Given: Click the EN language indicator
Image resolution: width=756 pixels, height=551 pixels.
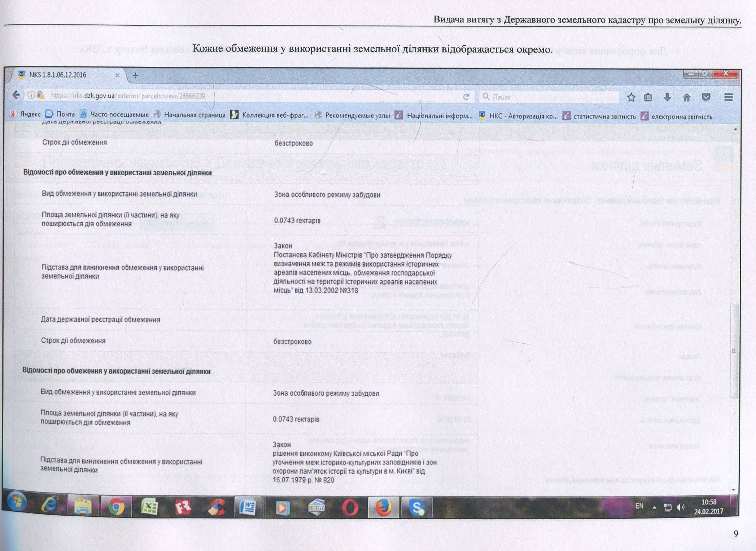Looking at the screenshot, I should click(x=639, y=506).
